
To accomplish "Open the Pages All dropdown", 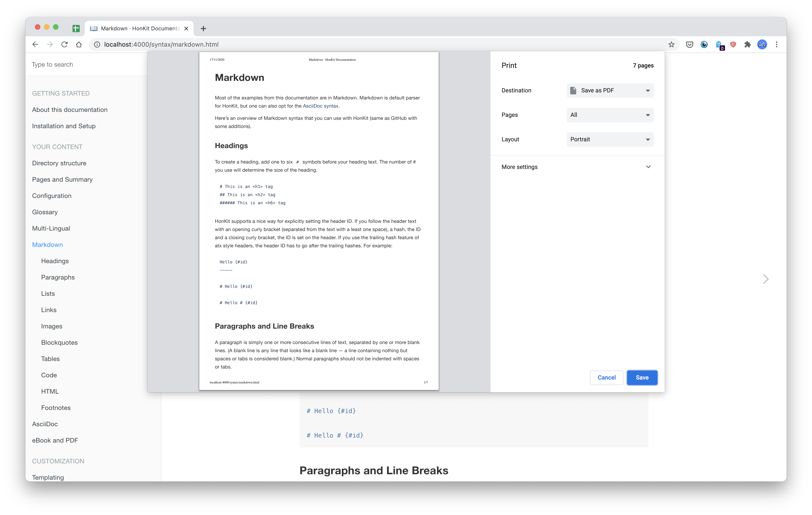I will click(610, 115).
